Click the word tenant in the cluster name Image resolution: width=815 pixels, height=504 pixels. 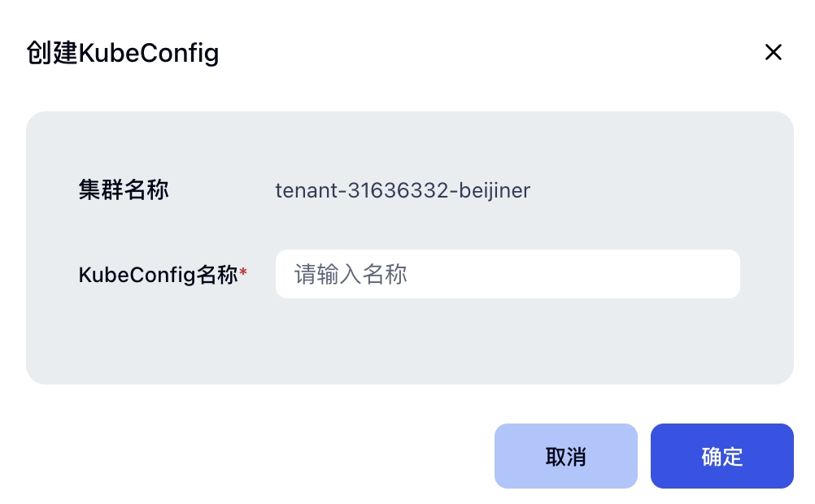point(307,191)
